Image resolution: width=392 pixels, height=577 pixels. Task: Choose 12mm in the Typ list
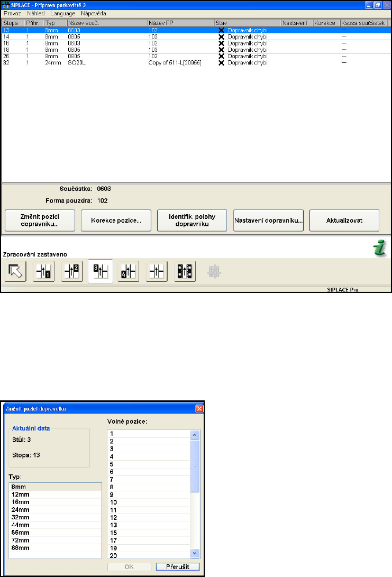click(55, 494)
